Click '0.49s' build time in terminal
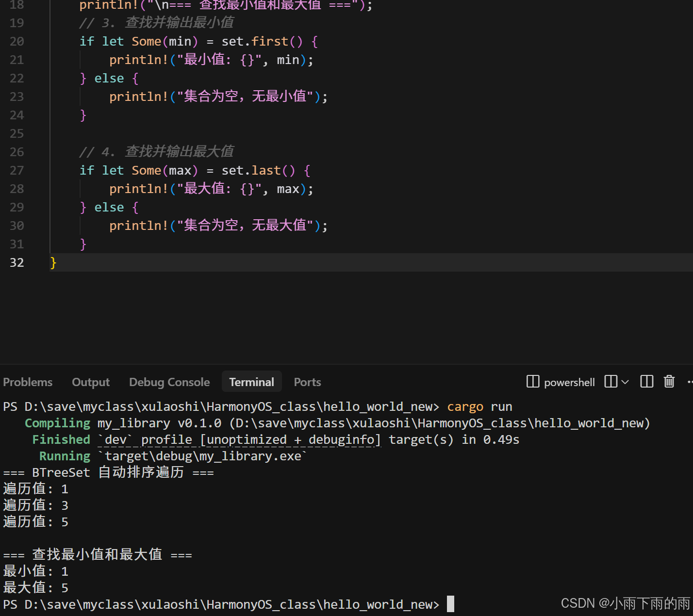 (x=501, y=439)
